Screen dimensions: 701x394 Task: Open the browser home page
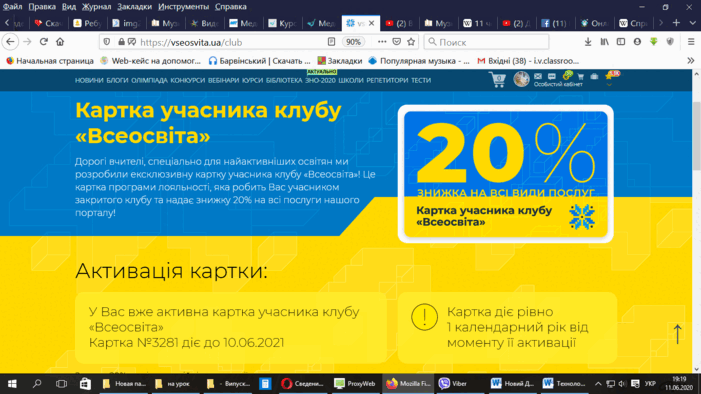pyautogui.click(x=60, y=42)
